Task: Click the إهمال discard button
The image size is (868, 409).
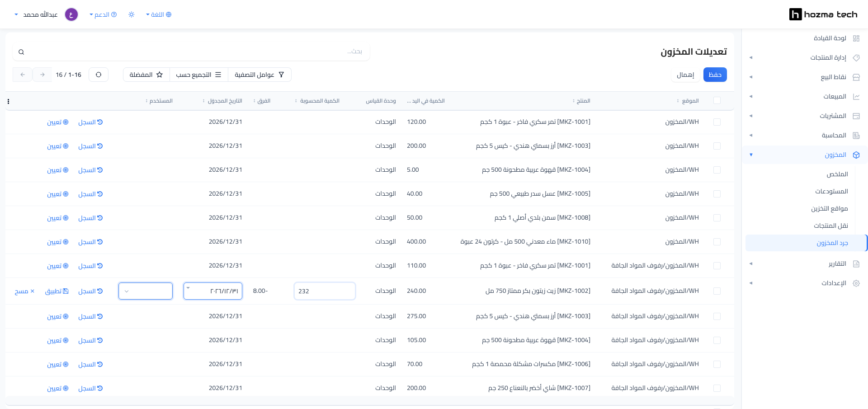Action: pos(685,75)
